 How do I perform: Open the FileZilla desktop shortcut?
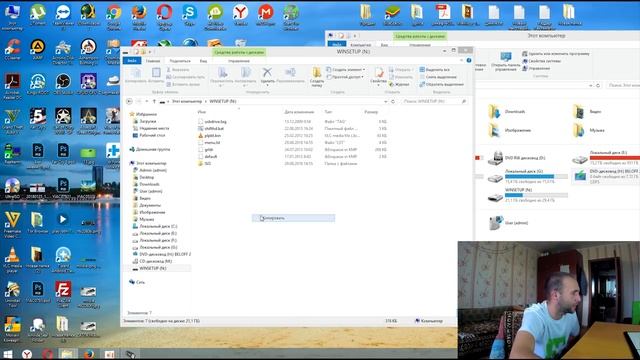(x=63, y=294)
